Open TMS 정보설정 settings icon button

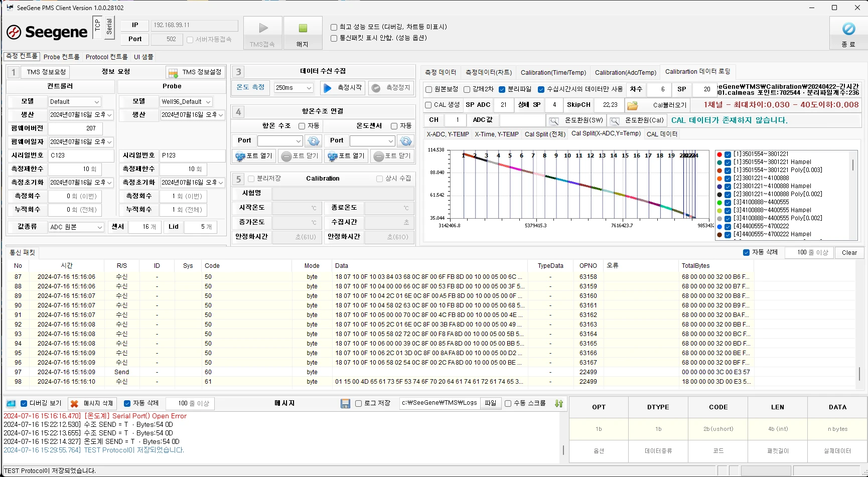196,72
